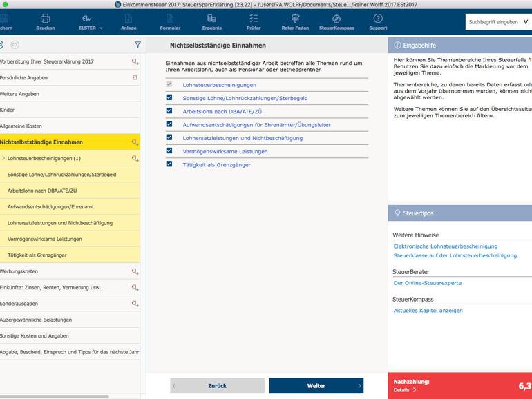Uncheck Arbeitslohn nach DBA/ATE/ZÜ checkbox

pyautogui.click(x=169, y=110)
